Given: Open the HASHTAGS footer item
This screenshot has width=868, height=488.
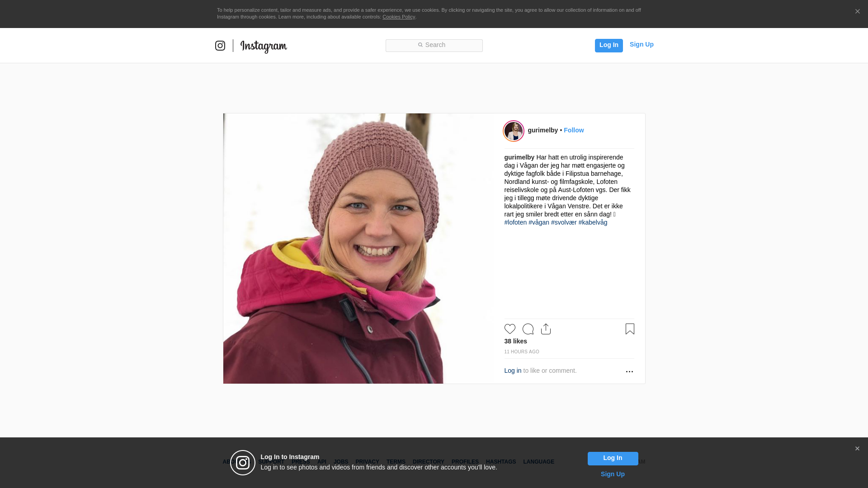Looking at the screenshot, I should coord(500,462).
